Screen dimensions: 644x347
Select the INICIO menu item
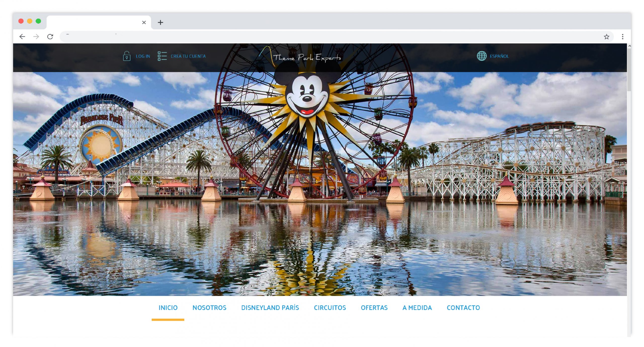168,307
